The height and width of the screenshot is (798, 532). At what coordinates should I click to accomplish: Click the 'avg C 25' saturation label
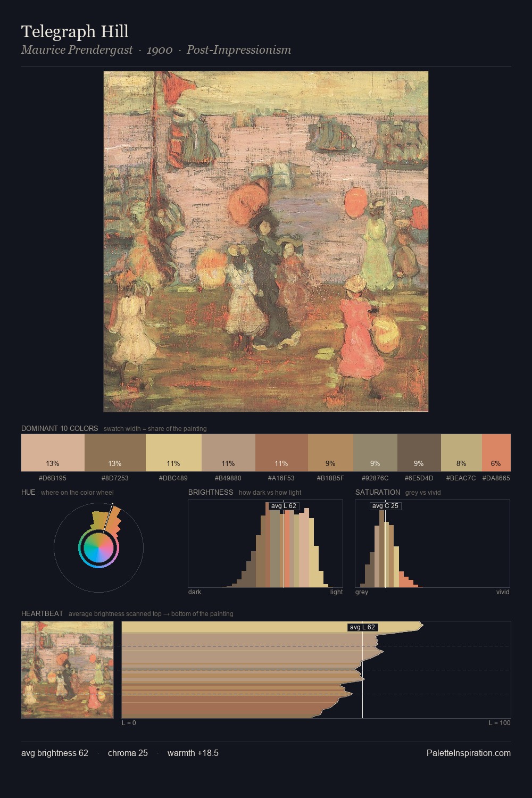coord(385,506)
